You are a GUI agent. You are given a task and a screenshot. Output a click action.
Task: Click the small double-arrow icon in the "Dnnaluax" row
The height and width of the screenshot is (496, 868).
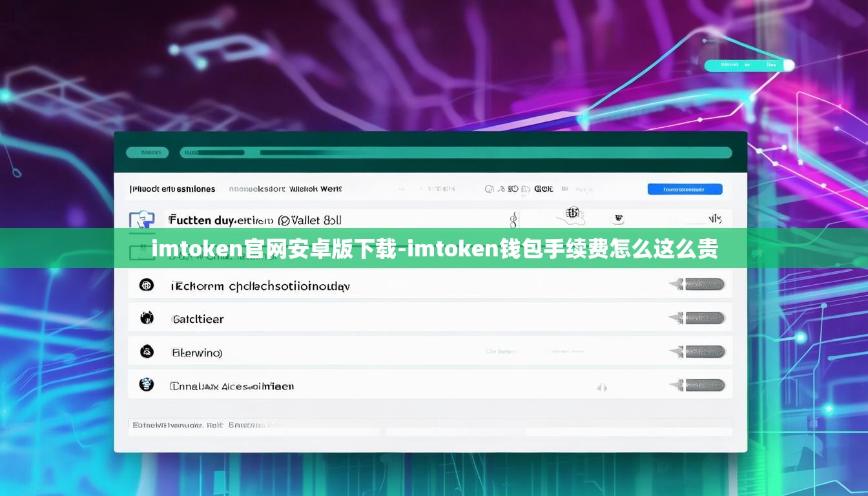[x=602, y=387]
